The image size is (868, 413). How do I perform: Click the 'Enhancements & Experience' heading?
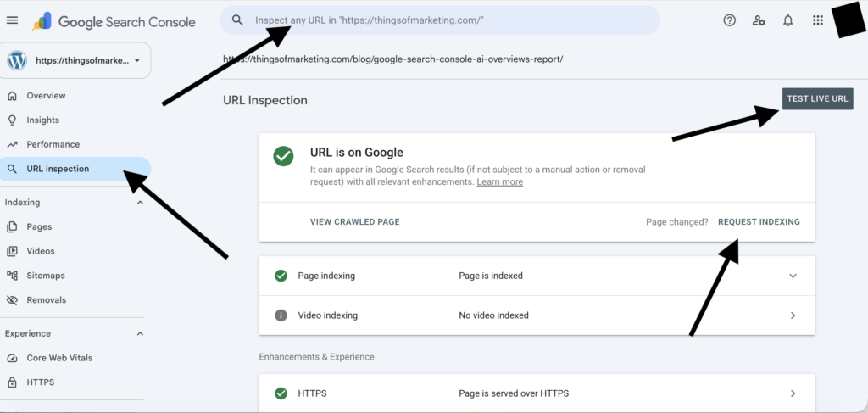(317, 357)
